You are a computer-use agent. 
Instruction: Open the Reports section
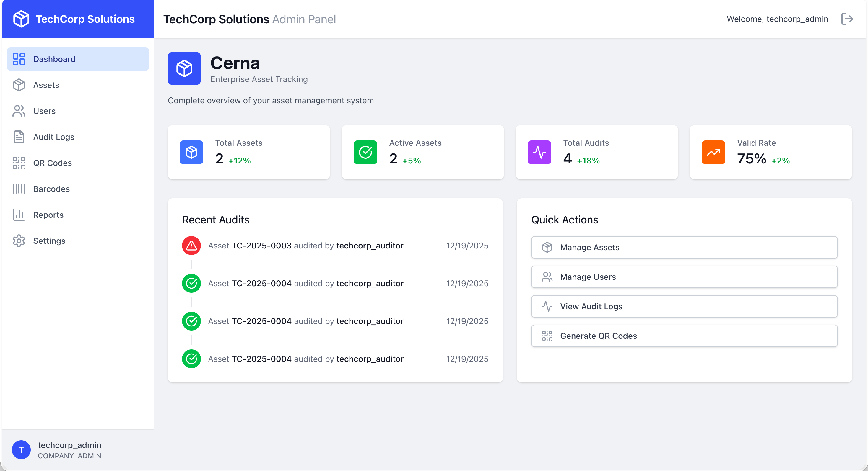(x=48, y=215)
